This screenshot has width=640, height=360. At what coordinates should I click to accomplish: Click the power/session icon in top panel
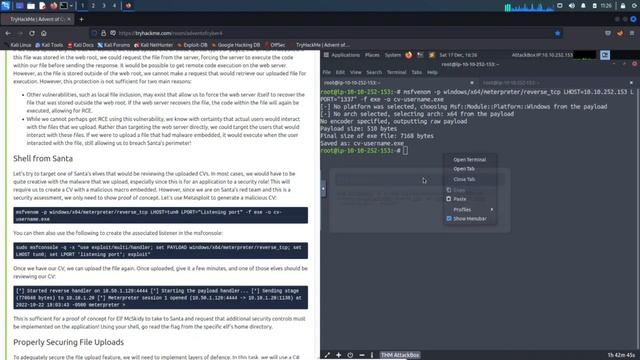pyautogui.click(x=635, y=6)
